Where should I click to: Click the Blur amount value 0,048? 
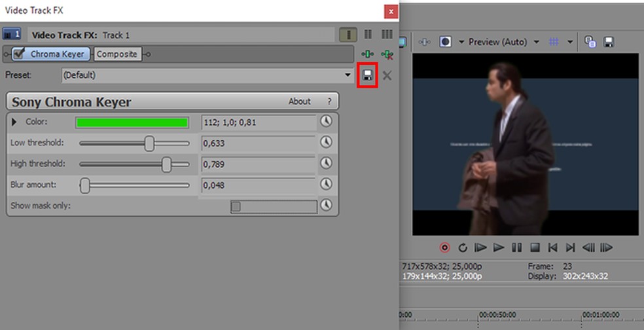[x=259, y=185]
